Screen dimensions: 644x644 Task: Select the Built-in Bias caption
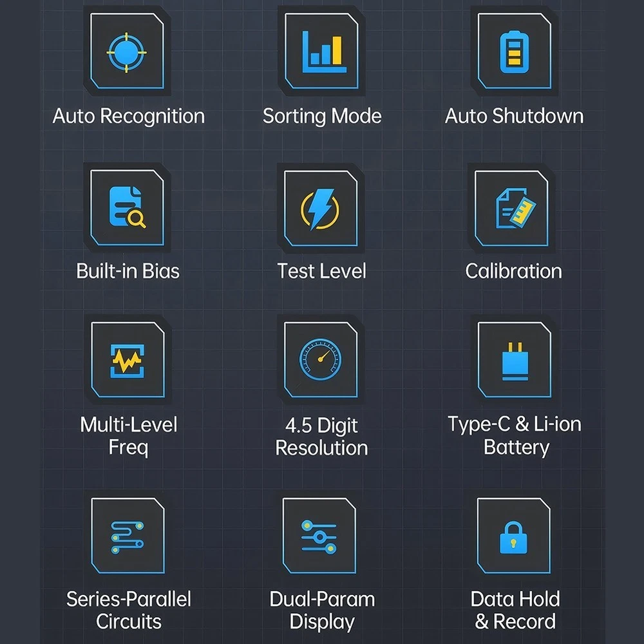tap(128, 271)
